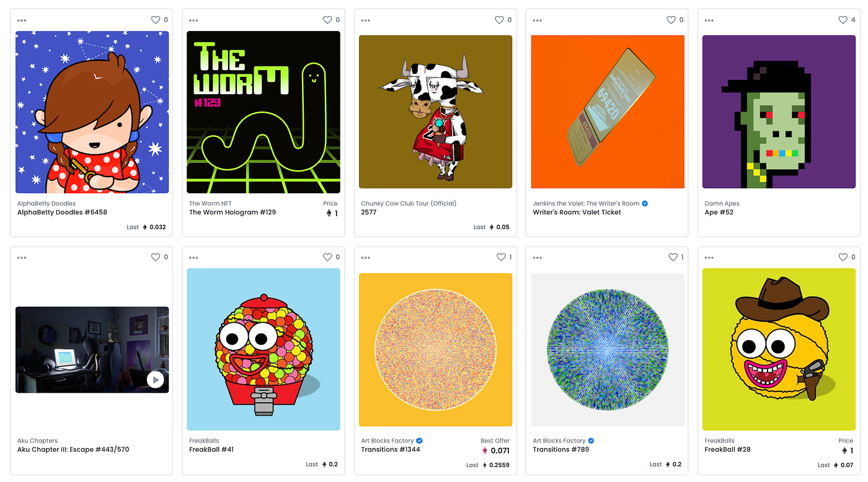Like The Worm Hologram #129 card
The image size is (868, 482).
(327, 20)
